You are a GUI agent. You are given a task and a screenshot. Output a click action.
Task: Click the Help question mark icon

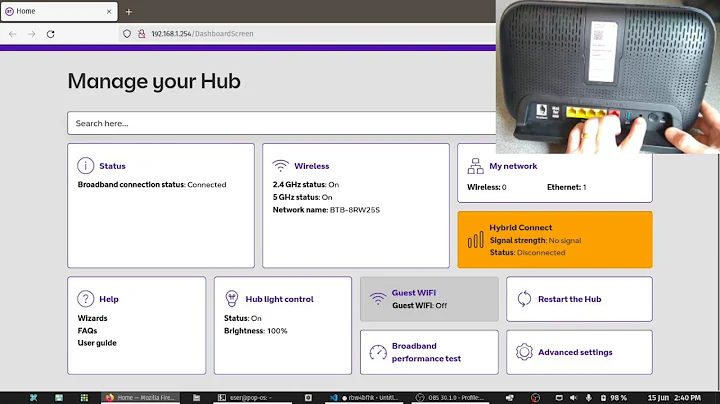point(85,299)
